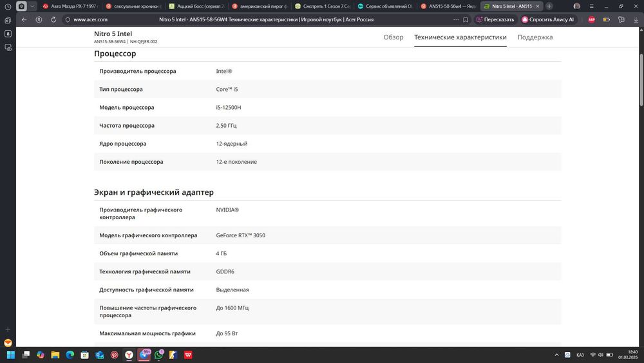The image size is (644, 363).
Task: Click the 12-ядерный value
Action: [232, 144]
